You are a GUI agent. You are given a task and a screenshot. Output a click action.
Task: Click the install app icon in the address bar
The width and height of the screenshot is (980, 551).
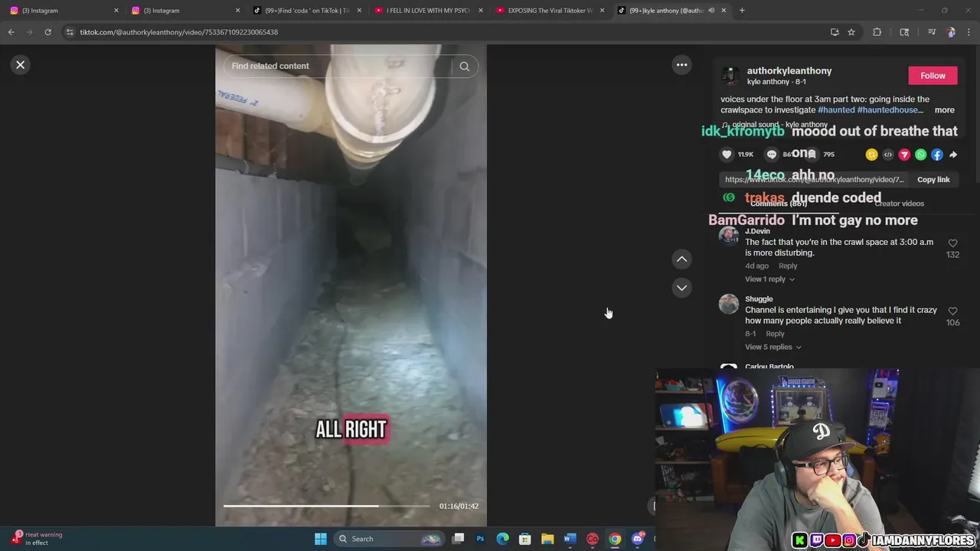(x=835, y=32)
